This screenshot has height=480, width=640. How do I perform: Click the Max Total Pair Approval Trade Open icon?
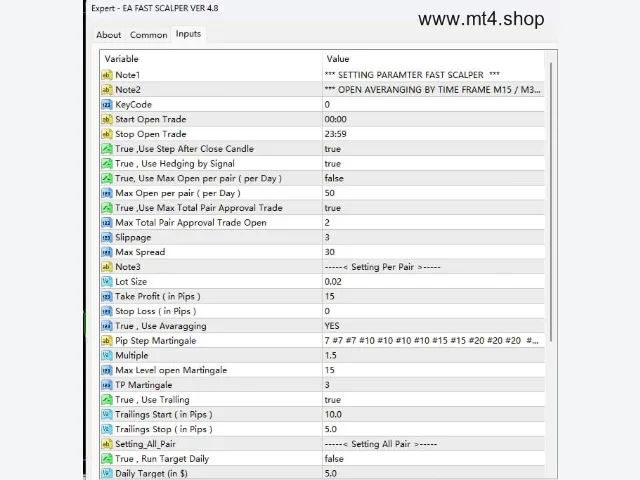[107, 223]
